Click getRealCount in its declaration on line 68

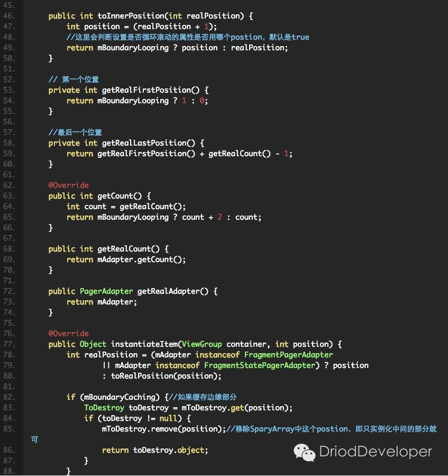(124, 249)
